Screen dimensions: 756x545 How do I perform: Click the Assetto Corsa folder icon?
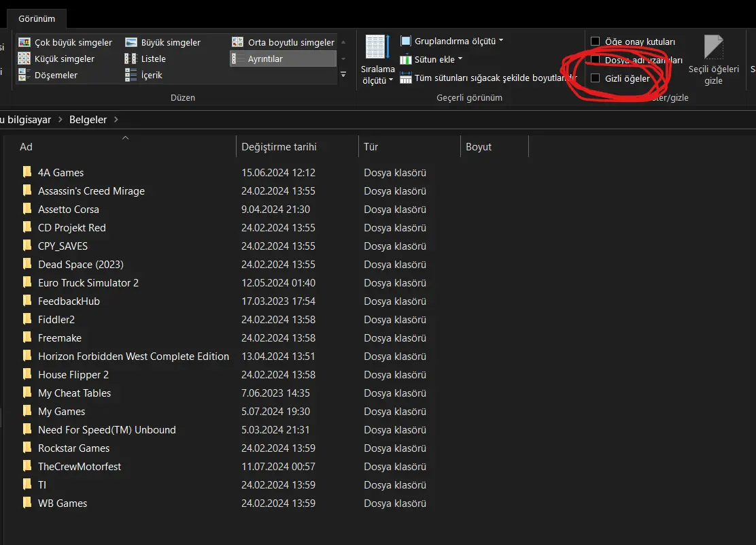coord(27,208)
